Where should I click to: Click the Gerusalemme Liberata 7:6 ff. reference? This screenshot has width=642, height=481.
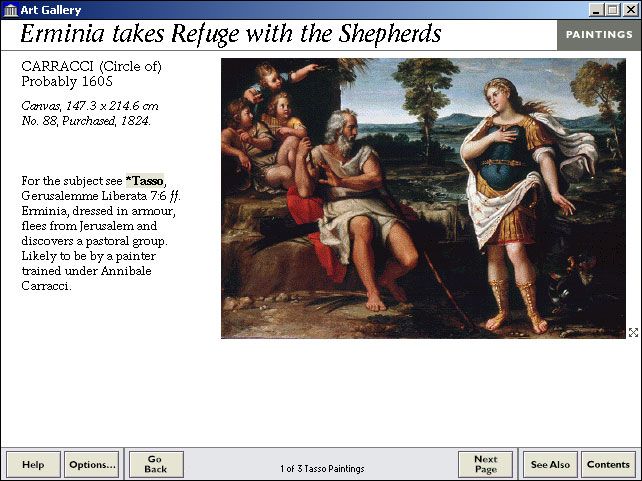point(101,196)
